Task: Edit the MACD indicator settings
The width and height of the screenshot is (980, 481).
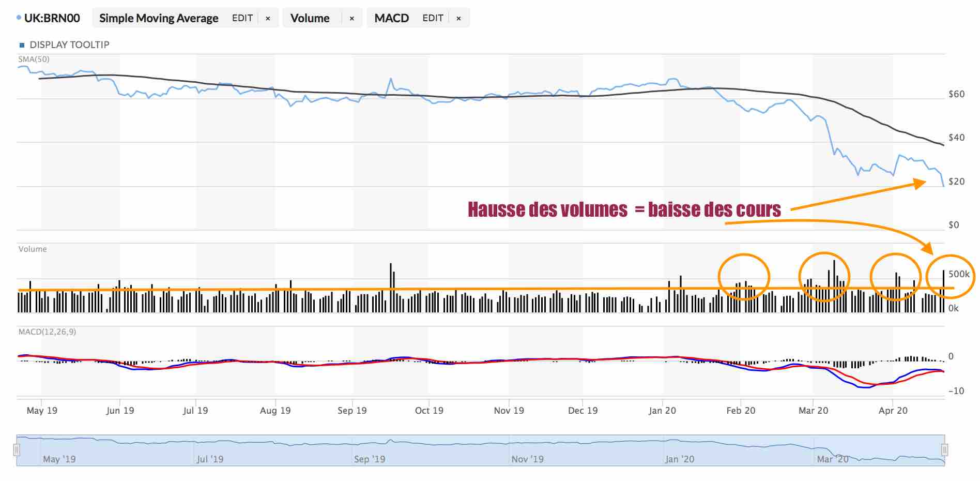Action: tap(433, 18)
